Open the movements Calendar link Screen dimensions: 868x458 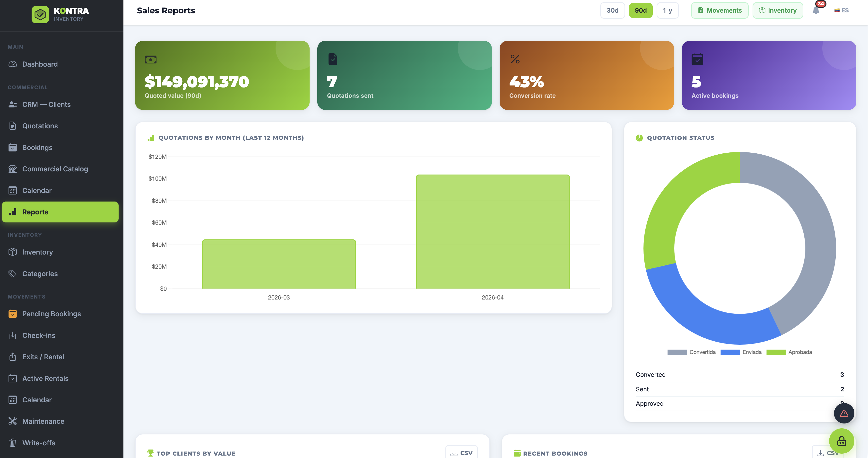(60, 400)
